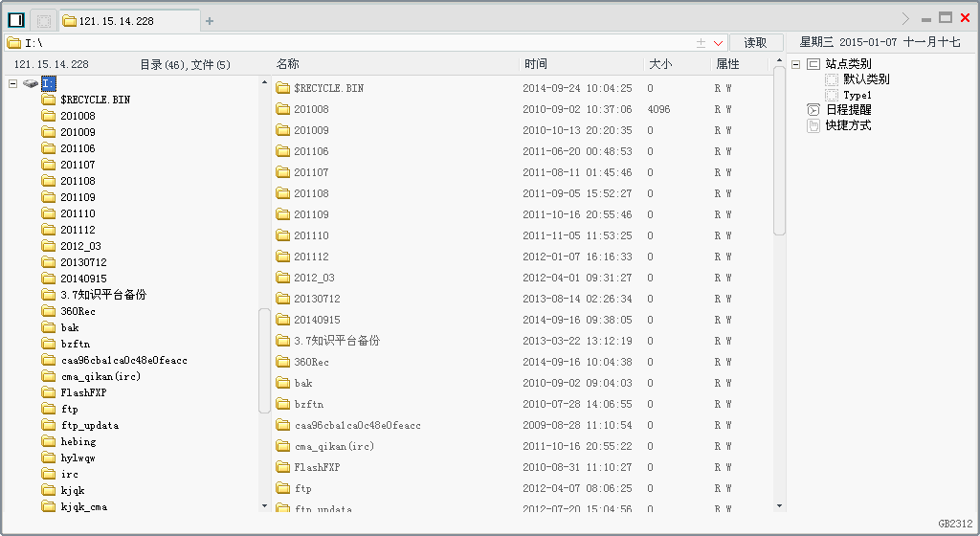Click 201107 folder icon in file list

click(283, 171)
